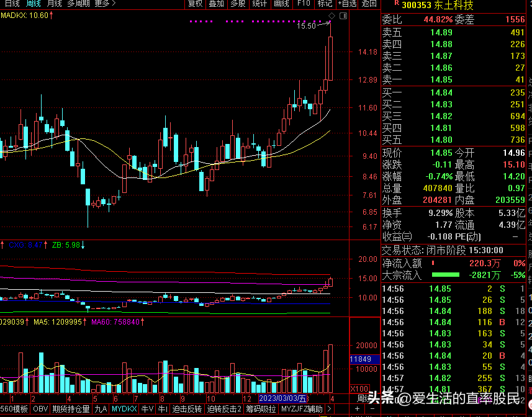Image resolution: width=532 pixels, height=417 pixels.
Task: Click the 复权 price adjustment button
Action: (195, 4)
